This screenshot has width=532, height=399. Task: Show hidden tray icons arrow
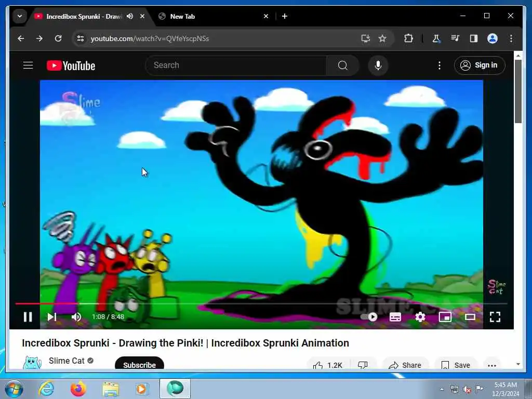click(442, 389)
